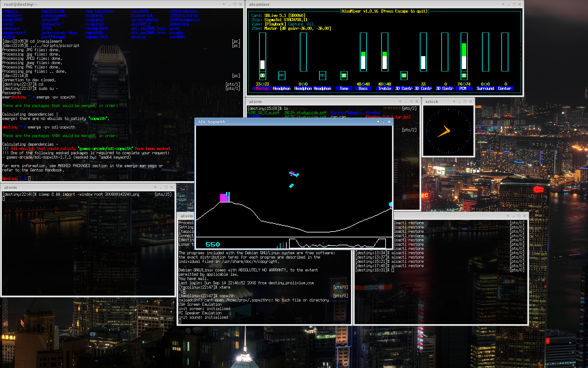588x368 pixels.
Task: Click the Master volume bar in alsamixer
Action: 262,52
